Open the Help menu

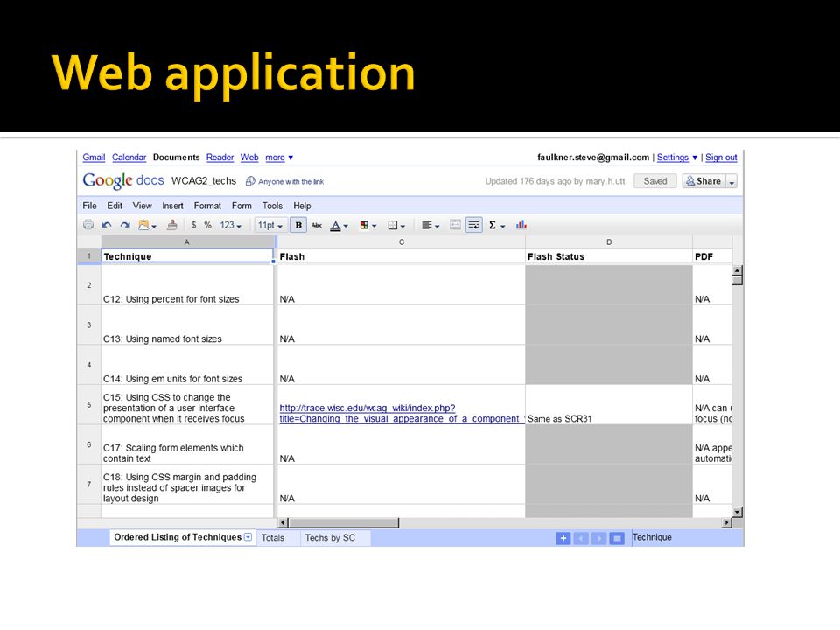pos(302,206)
